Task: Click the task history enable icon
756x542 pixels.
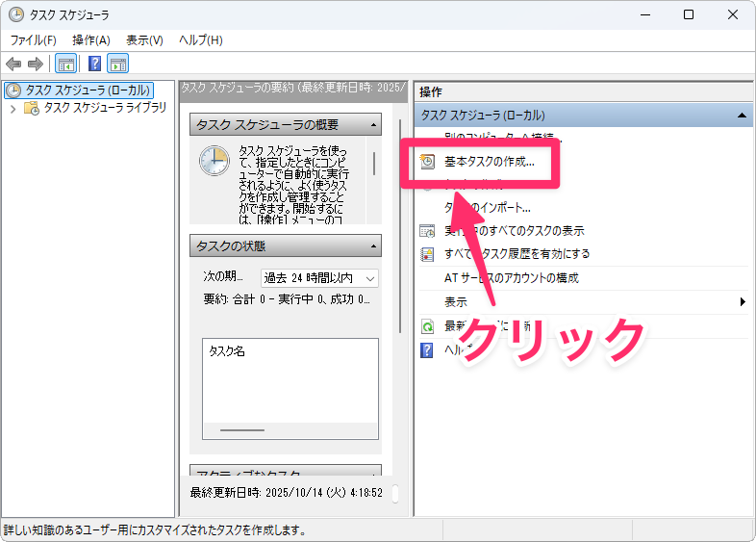Action: pos(428,254)
